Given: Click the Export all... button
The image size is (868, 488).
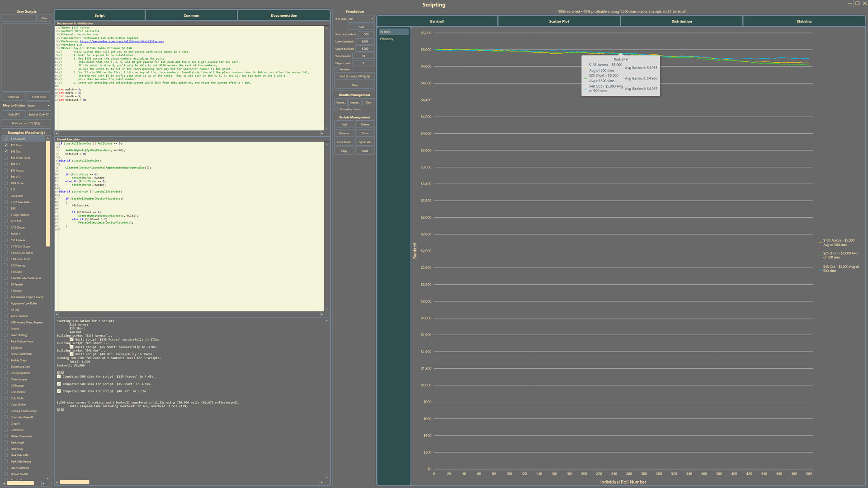Looking at the screenshot, I should (364, 142).
